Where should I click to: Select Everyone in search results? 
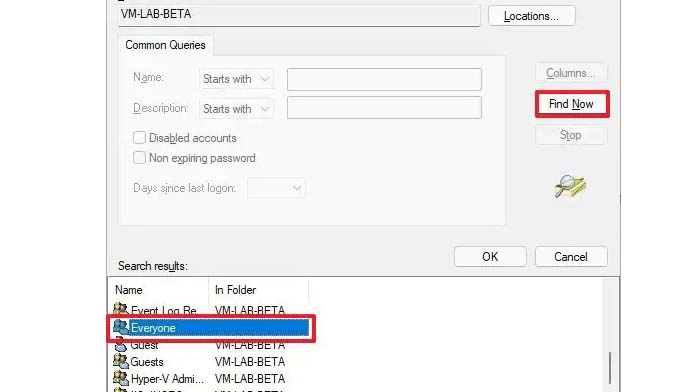click(x=210, y=328)
